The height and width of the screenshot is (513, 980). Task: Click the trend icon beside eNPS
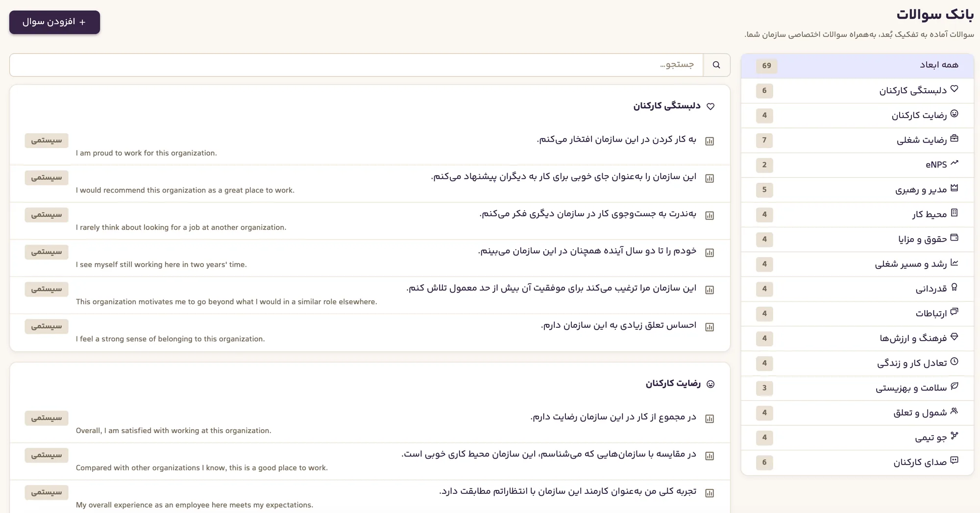tap(954, 163)
